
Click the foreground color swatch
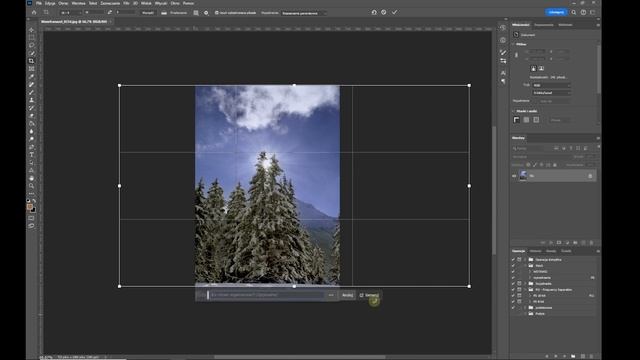coord(29,207)
